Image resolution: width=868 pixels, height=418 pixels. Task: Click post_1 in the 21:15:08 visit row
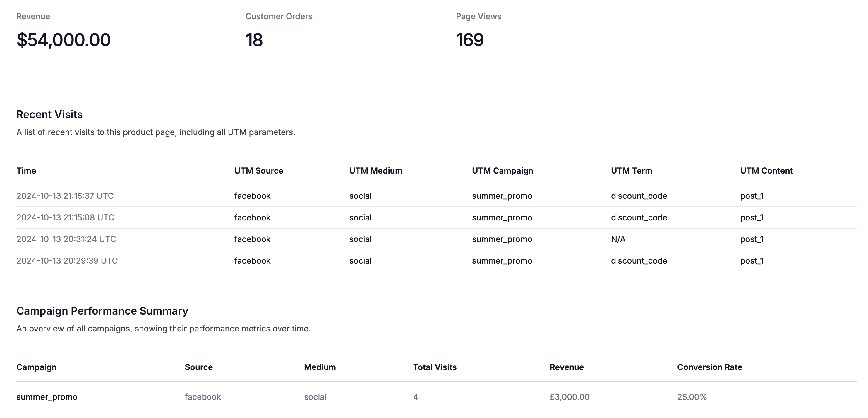point(752,218)
